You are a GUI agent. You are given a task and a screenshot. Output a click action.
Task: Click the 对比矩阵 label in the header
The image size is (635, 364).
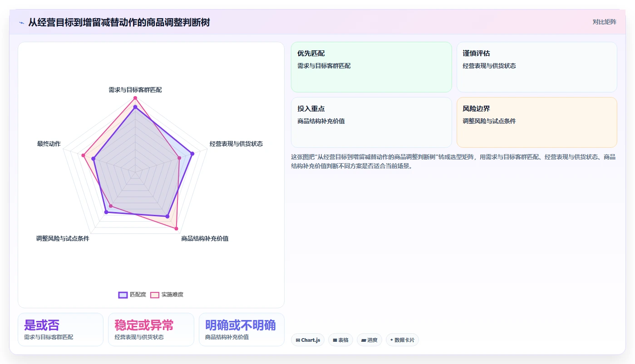coord(604,22)
